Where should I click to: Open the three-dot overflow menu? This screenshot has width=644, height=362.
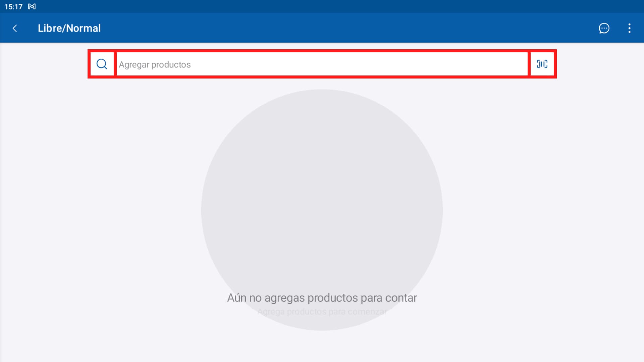point(630,28)
